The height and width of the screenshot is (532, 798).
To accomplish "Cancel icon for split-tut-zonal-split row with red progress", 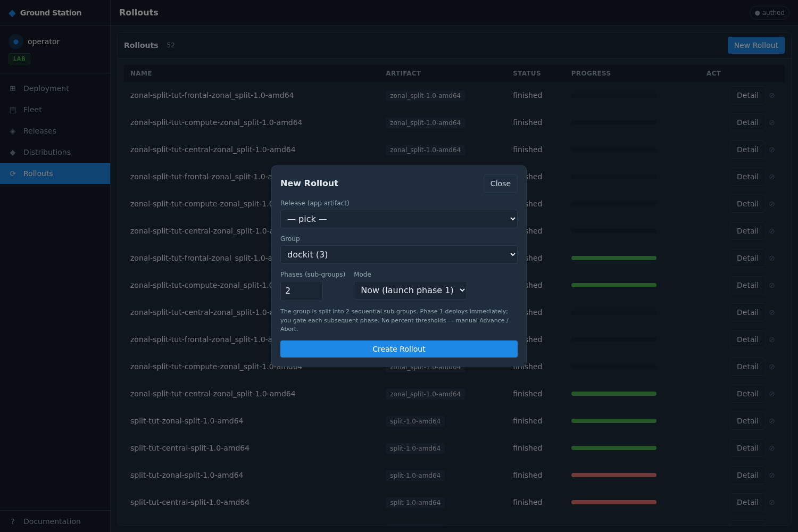I will coord(772,475).
